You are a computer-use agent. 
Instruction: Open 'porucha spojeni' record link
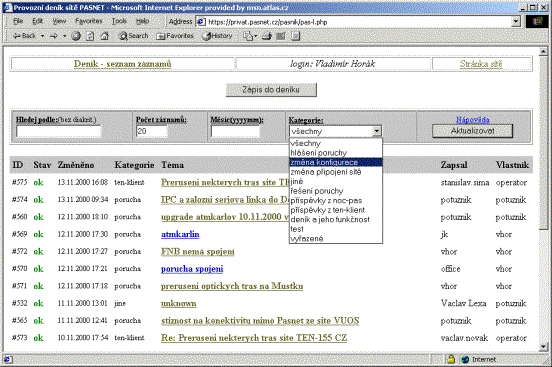click(192, 269)
